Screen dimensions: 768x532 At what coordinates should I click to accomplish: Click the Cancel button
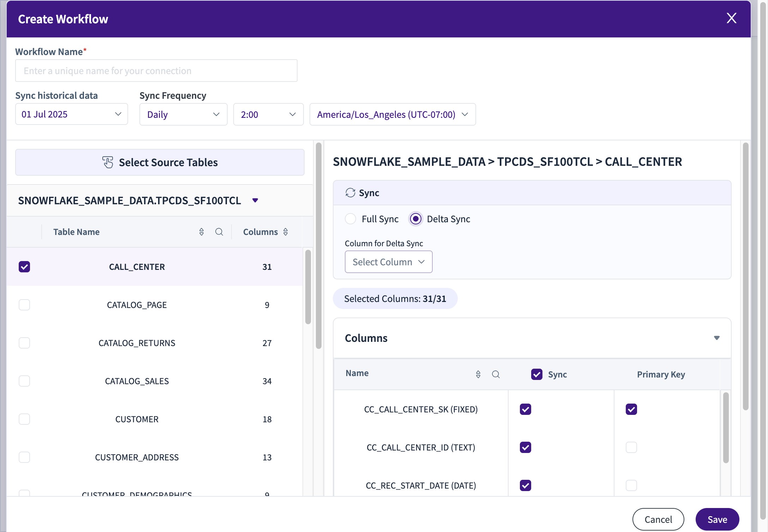[x=658, y=519]
